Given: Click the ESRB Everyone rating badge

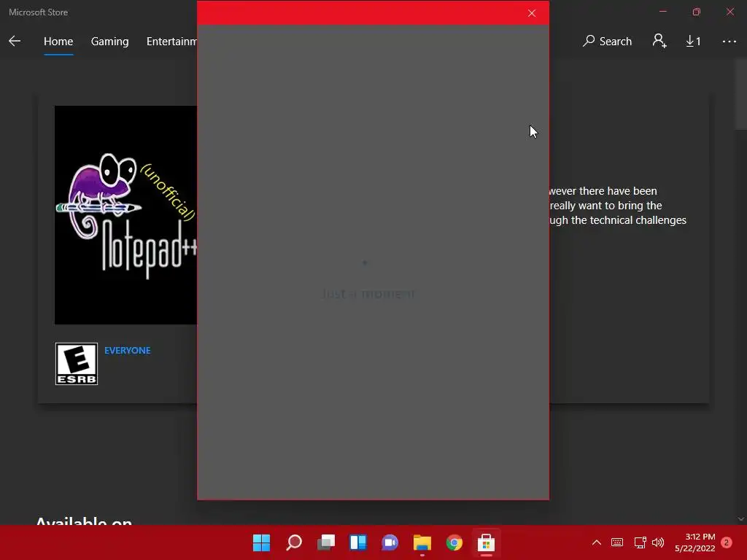Looking at the screenshot, I should [x=76, y=364].
